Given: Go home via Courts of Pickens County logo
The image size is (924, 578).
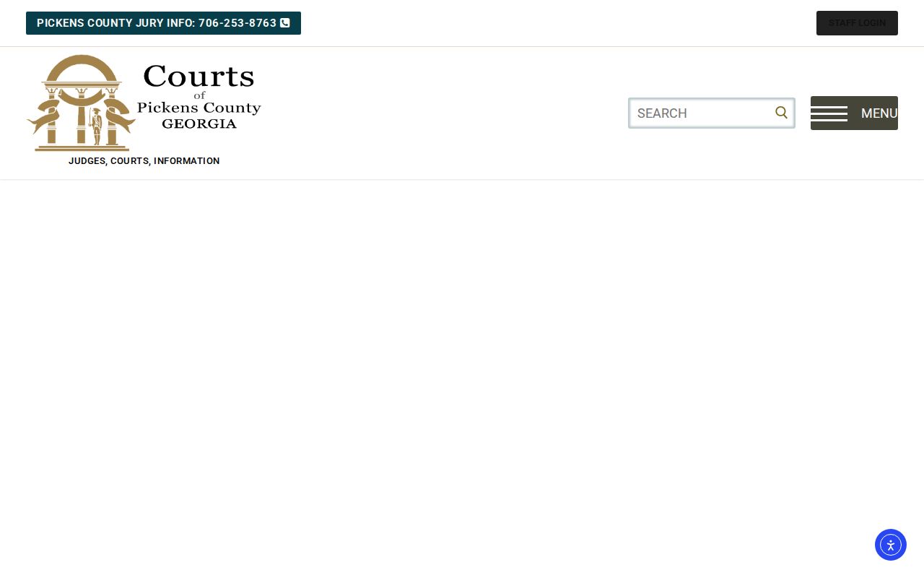Looking at the screenshot, I should [x=144, y=103].
